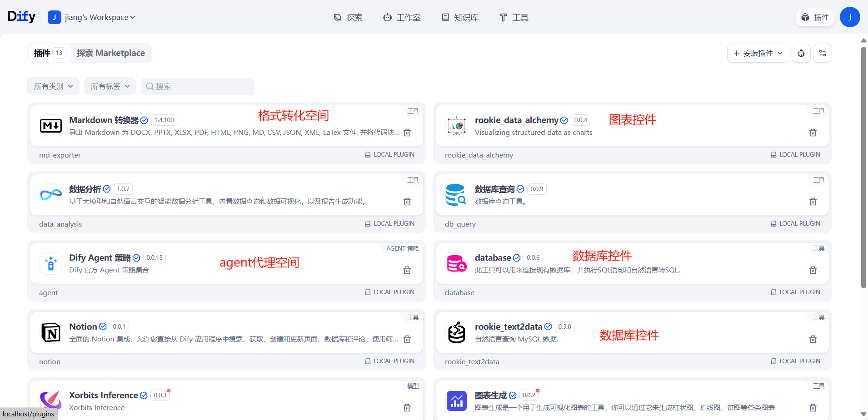Delete the Xorbits Inference plugin
Screen dimensions: 868x420
coord(407,408)
